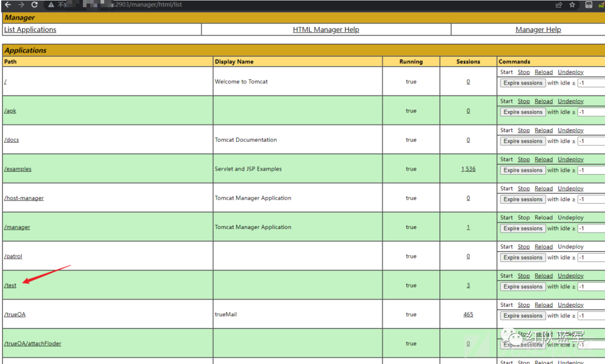Expire sessions for /host-manager

click(523, 199)
